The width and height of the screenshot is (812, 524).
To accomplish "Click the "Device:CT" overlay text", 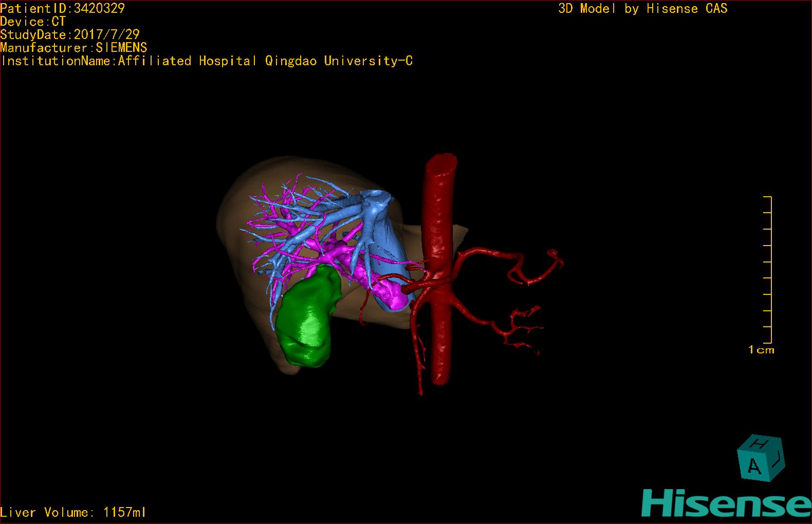I will (x=33, y=22).
